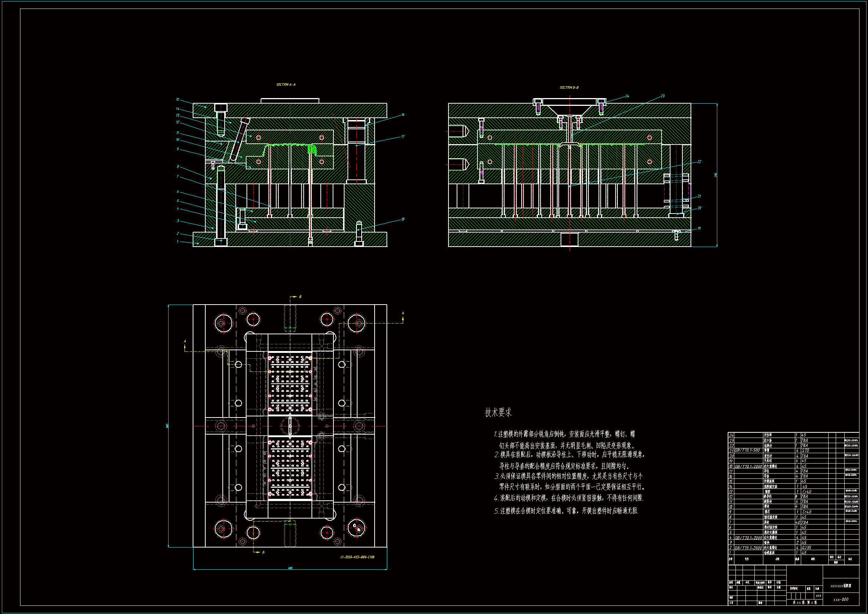Click parts list row 13 Cr40 material
This screenshot has height=614, width=868.
(x=807, y=491)
